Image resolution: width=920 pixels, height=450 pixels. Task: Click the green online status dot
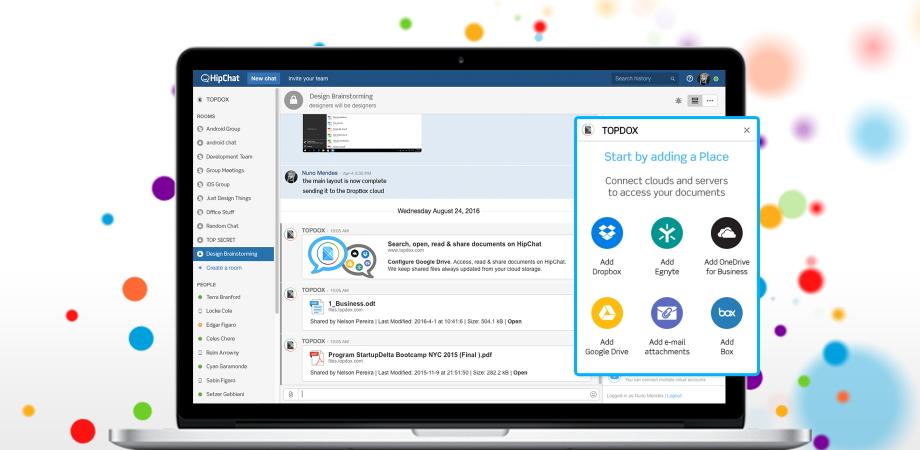(x=716, y=79)
